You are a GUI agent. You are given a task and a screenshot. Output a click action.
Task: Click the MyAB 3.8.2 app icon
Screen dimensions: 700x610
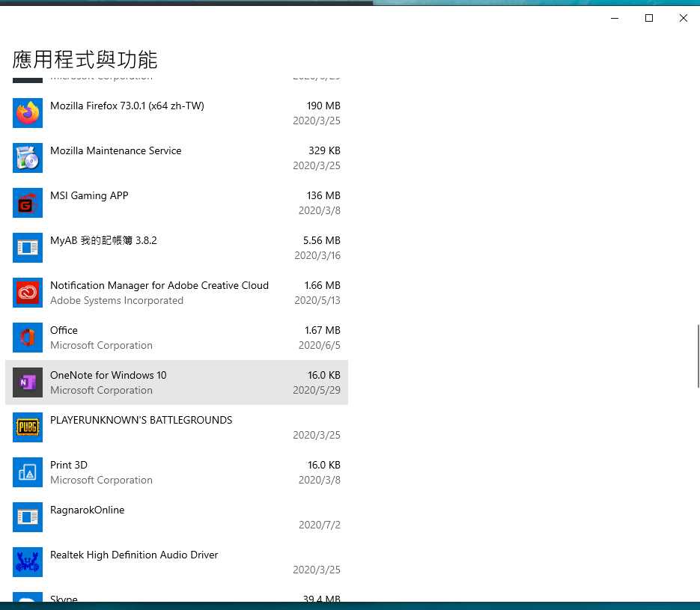tap(28, 248)
